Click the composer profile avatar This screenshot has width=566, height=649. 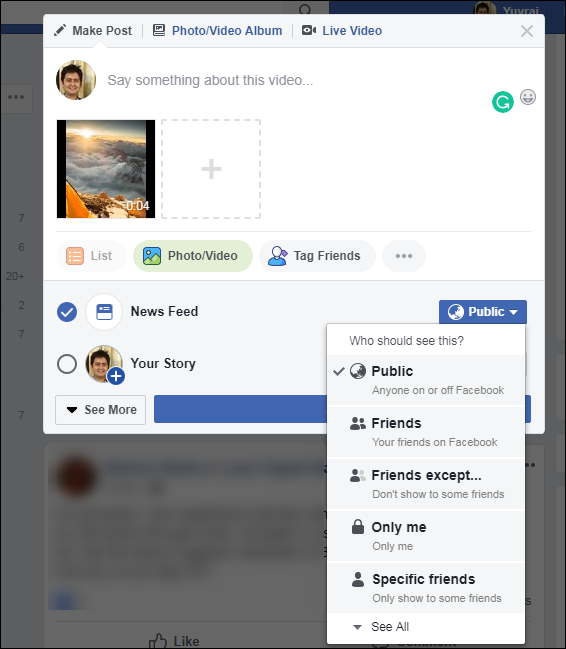(76, 80)
